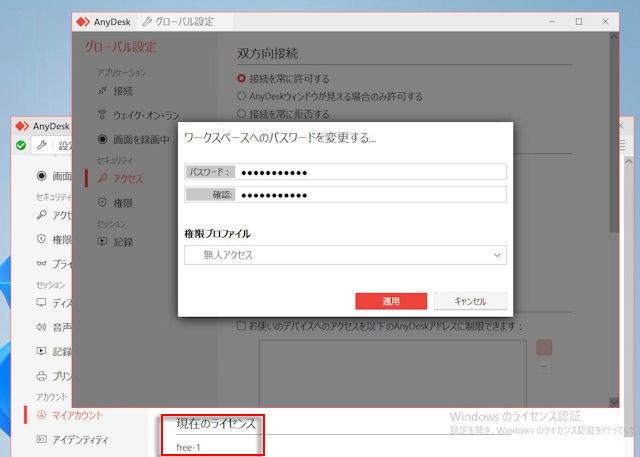Click the key icon in back window sidebar
640x457 pixels.
[42, 215]
